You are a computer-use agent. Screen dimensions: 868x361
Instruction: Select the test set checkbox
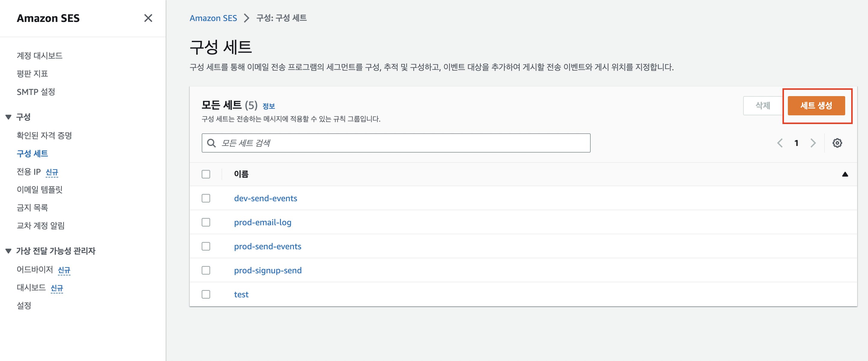pyautogui.click(x=206, y=294)
